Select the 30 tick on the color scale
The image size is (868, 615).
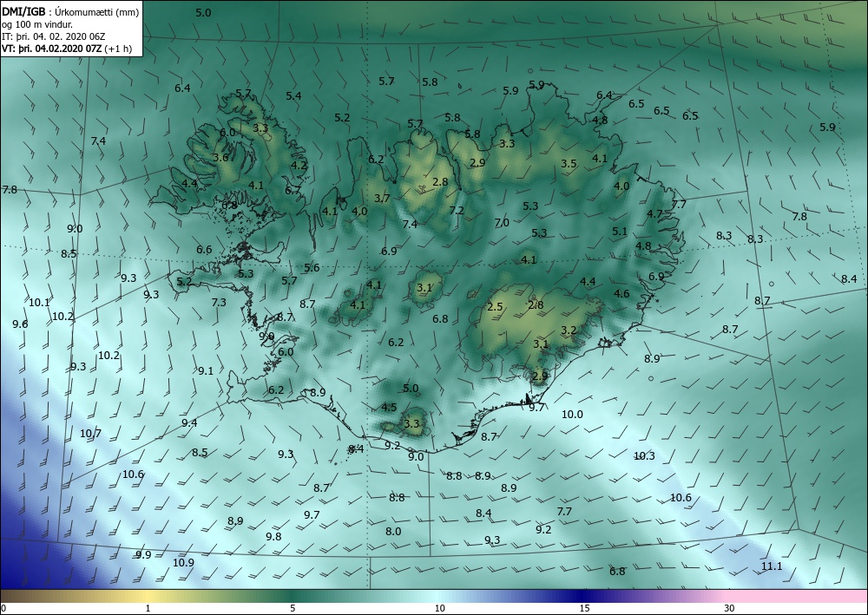coord(730,608)
